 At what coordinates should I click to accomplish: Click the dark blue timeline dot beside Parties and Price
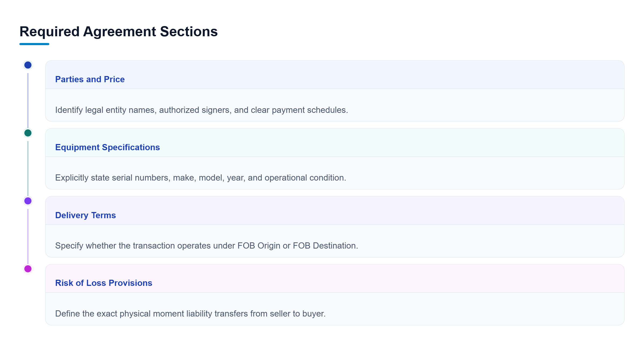click(28, 65)
